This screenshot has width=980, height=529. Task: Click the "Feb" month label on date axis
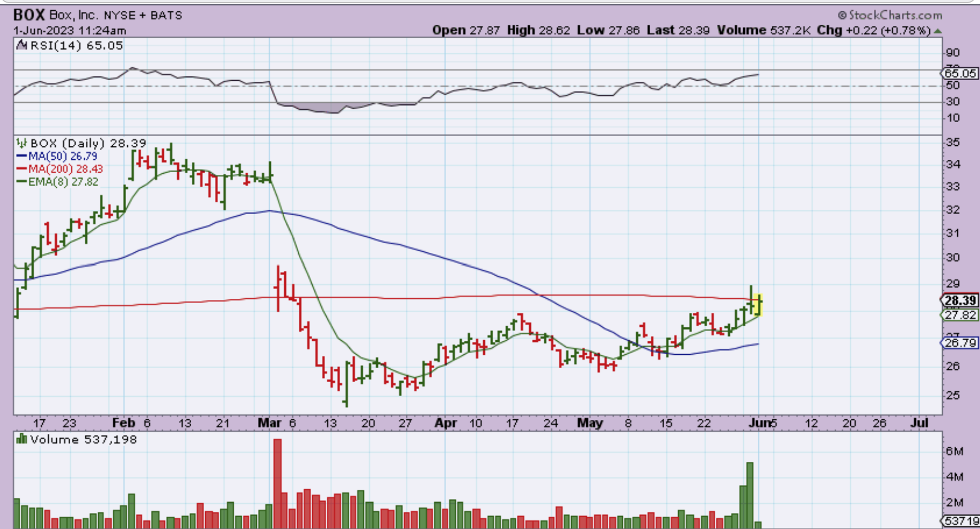124,423
